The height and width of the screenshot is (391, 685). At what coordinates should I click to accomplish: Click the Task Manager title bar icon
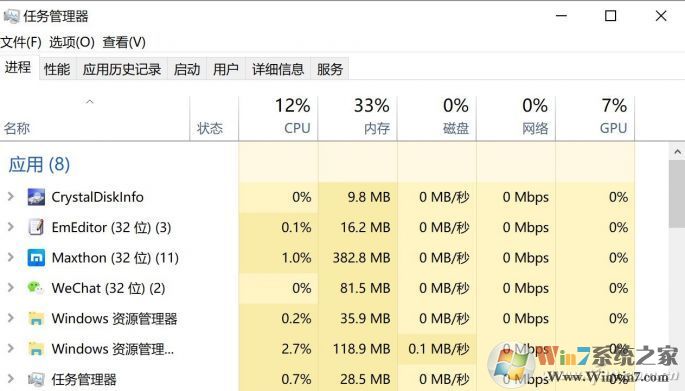click(11, 16)
